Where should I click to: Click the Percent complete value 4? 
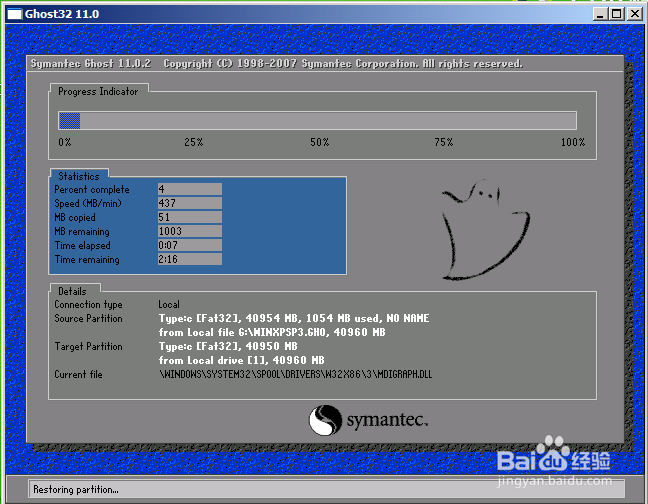[x=190, y=189]
